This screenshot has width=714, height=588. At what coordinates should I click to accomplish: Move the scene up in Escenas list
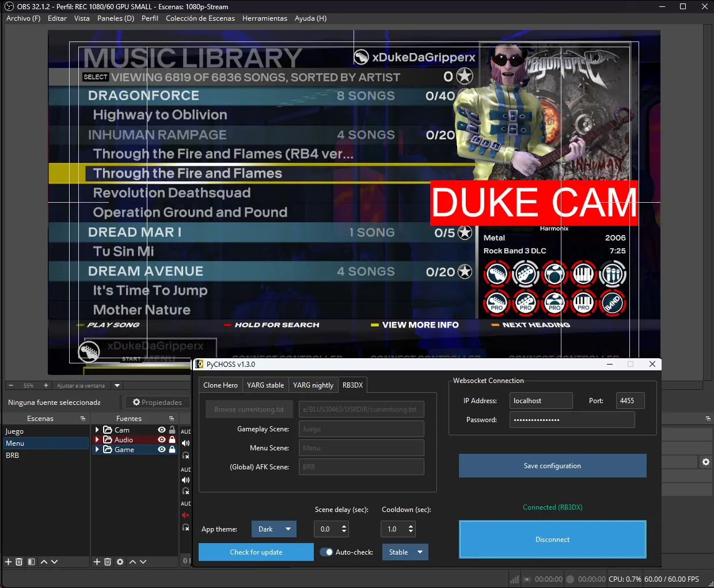click(44, 562)
